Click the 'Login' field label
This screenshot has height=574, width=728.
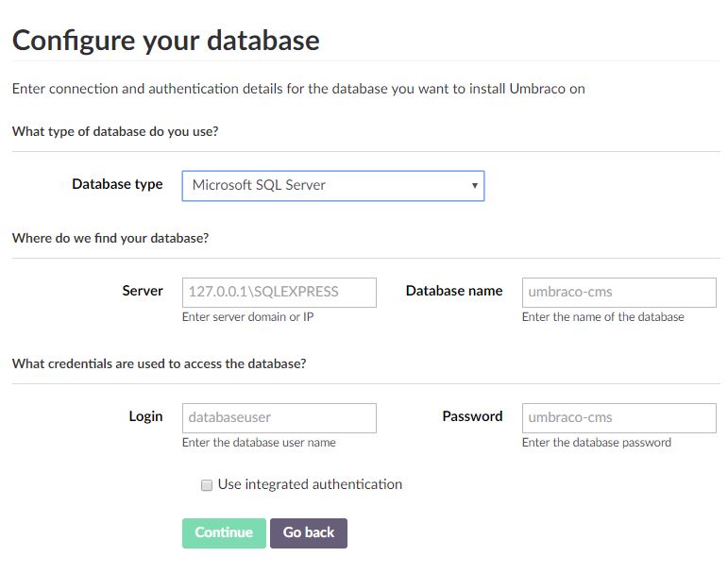click(145, 416)
